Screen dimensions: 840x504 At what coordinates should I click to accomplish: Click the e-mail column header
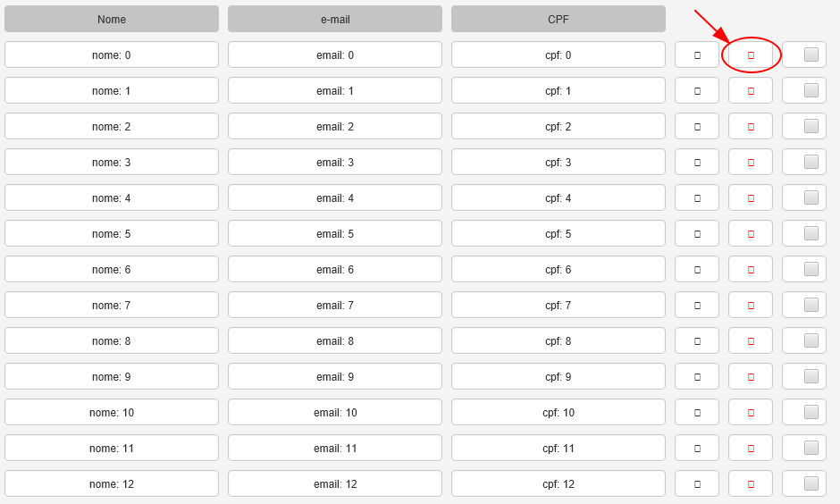pos(335,19)
